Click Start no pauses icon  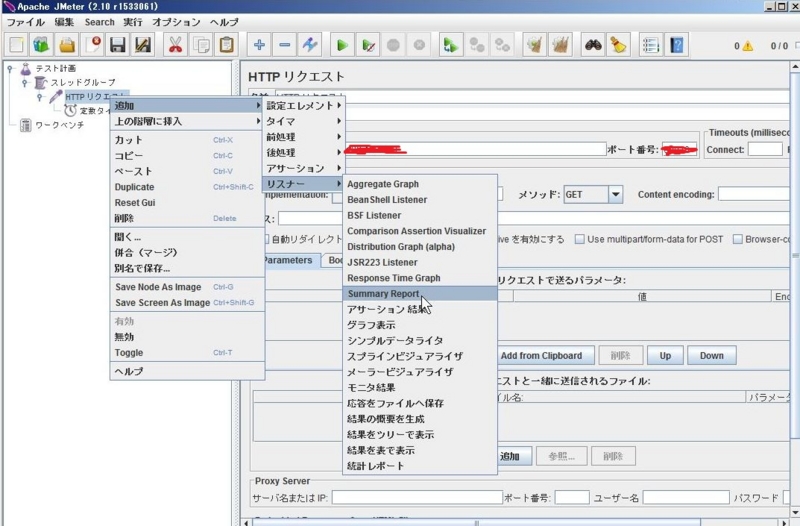pos(368,45)
